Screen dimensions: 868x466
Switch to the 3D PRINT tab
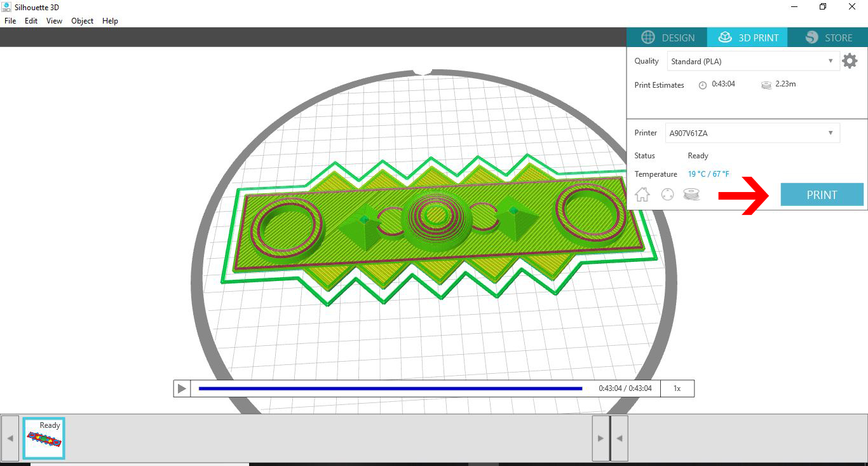click(747, 38)
